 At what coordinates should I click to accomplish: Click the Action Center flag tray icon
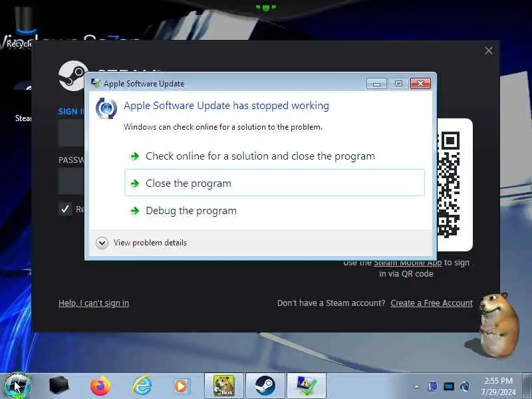tap(432, 386)
